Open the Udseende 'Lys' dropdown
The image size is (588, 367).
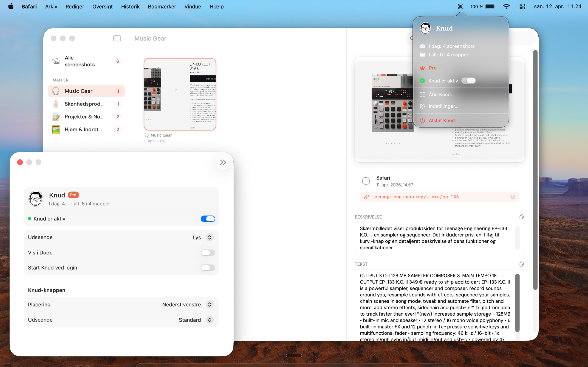(209, 237)
